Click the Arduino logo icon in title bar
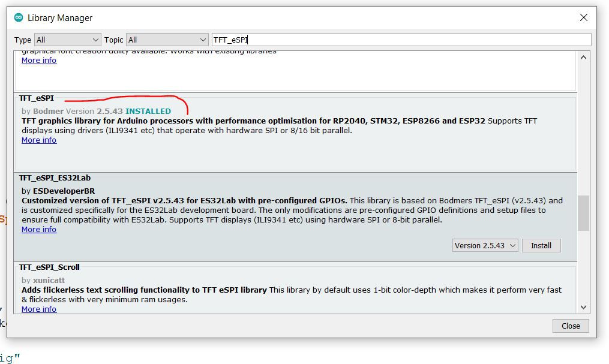609x364 pixels. coord(18,17)
